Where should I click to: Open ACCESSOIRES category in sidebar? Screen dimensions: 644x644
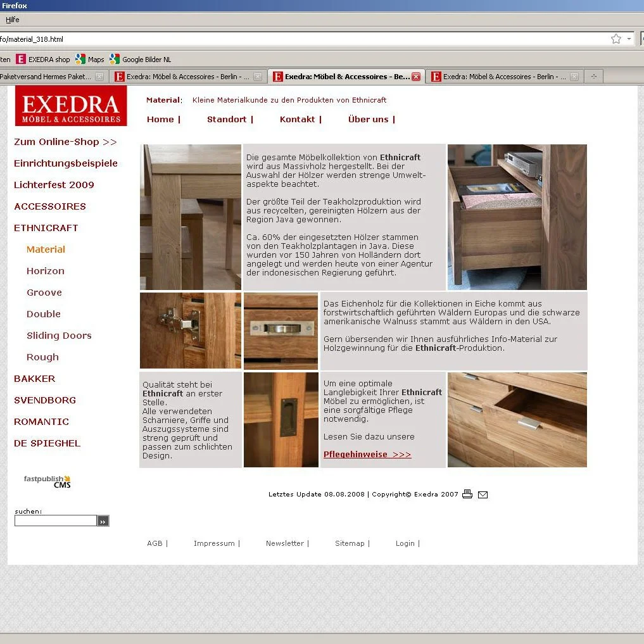click(49, 206)
